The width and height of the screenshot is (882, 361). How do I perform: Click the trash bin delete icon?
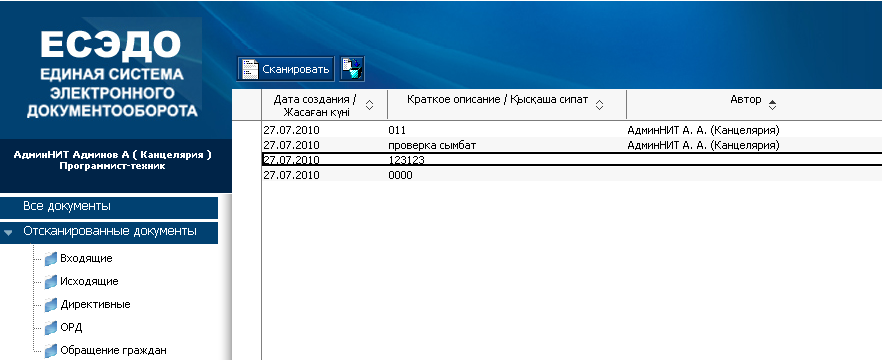pyautogui.click(x=352, y=69)
